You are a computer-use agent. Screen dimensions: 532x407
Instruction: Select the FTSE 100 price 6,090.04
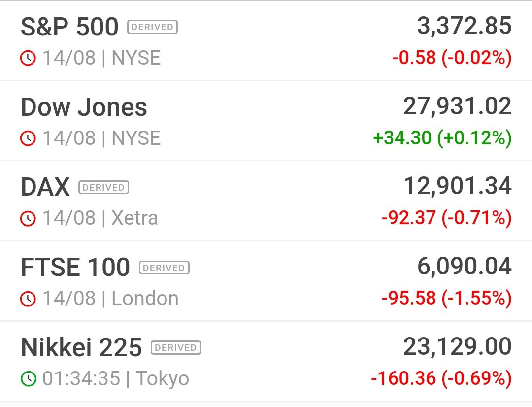(x=464, y=266)
